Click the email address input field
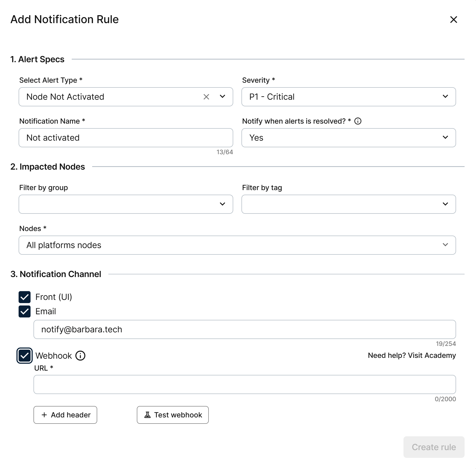The image size is (476, 469). [x=245, y=329]
